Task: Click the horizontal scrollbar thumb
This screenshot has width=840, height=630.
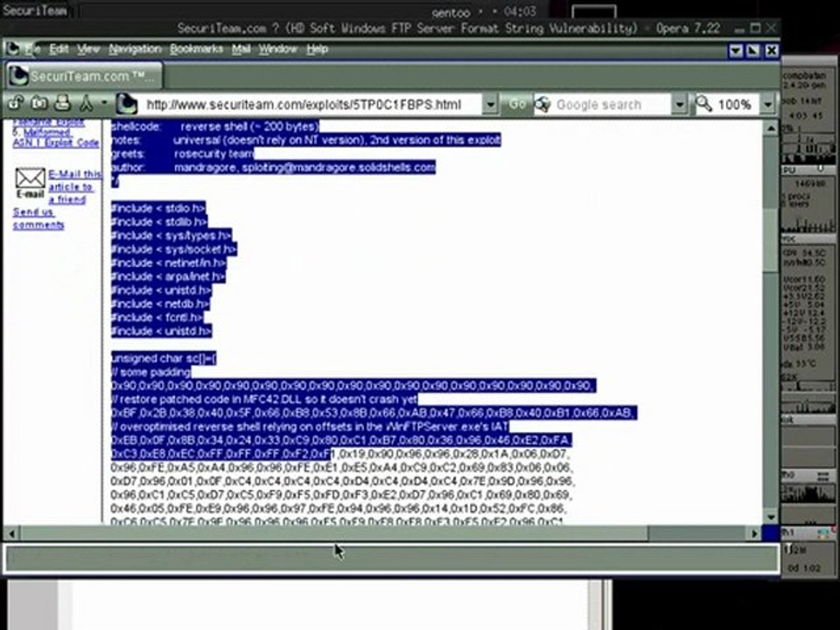Action: (x=333, y=533)
